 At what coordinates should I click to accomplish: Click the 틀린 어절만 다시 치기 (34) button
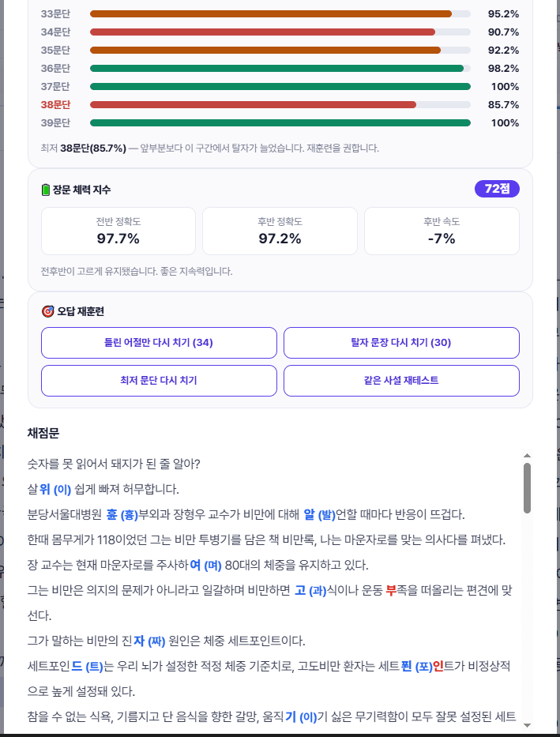pyautogui.click(x=159, y=343)
